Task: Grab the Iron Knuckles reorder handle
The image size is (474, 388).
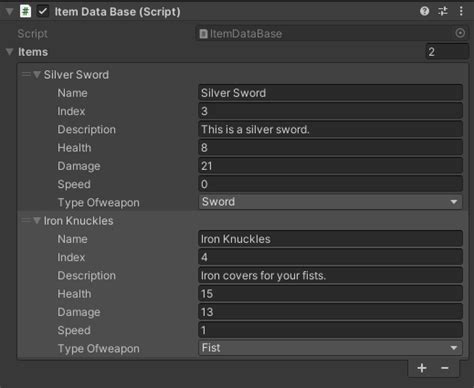Action: (x=26, y=220)
